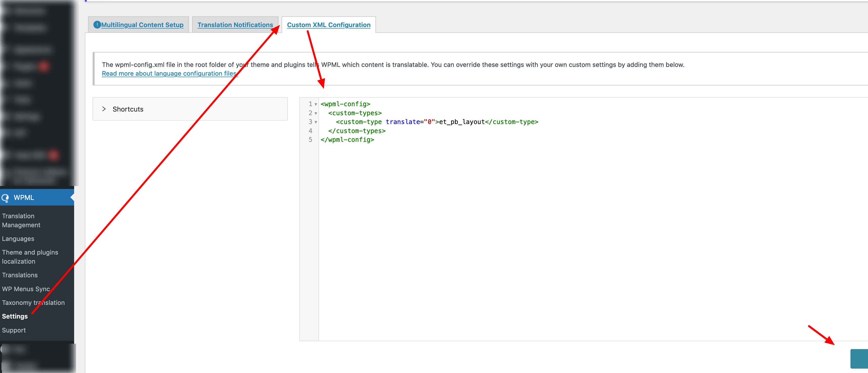The image size is (868, 373).
Task: Collapse code fold arrow on line 1
Action: tap(316, 104)
